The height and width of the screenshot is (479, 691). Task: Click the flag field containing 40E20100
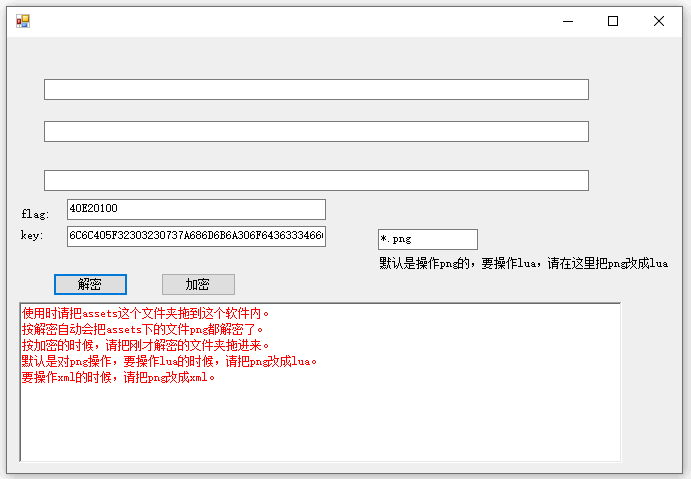pyautogui.click(x=196, y=209)
